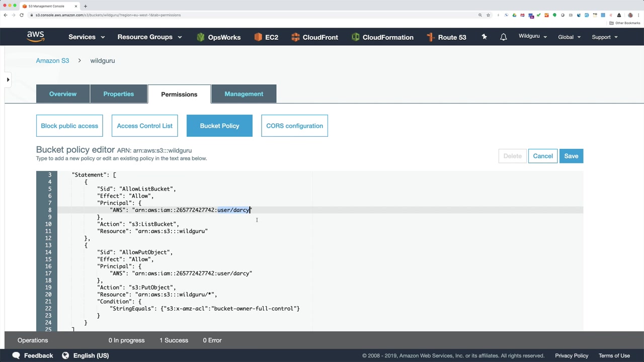644x362 pixels.
Task: Switch to the Properties tab
Action: (119, 94)
